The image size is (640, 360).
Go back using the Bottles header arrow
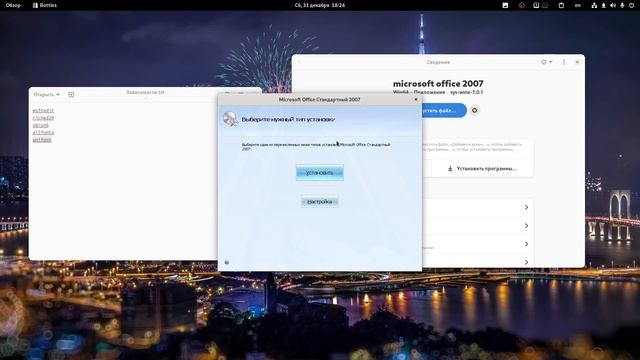[x=299, y=62]
